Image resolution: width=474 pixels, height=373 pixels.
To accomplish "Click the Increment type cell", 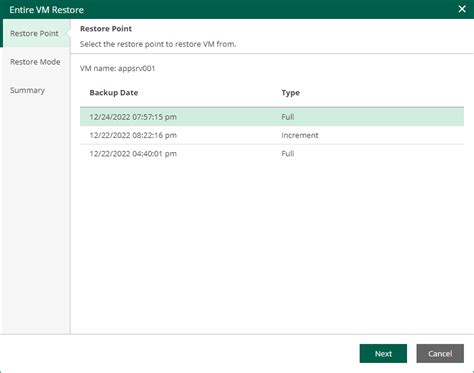I will pyautogui.click(x=300, y=135).
